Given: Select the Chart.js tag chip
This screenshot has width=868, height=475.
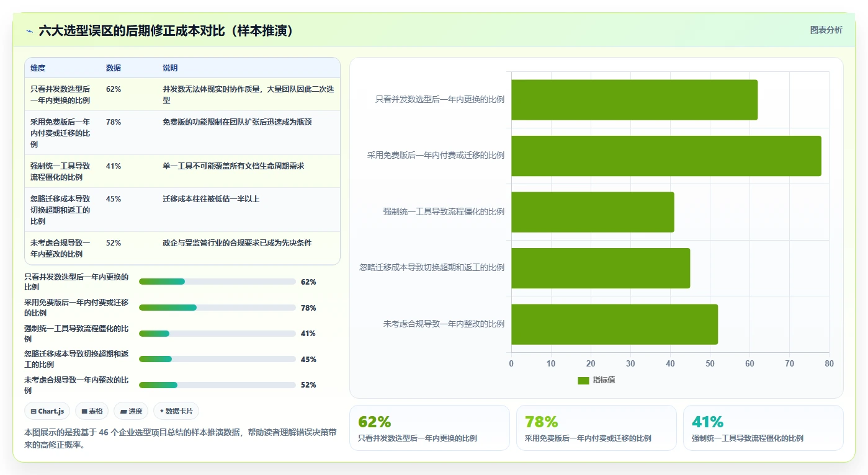Looking at the screenshot, I should tap(47, 411).
